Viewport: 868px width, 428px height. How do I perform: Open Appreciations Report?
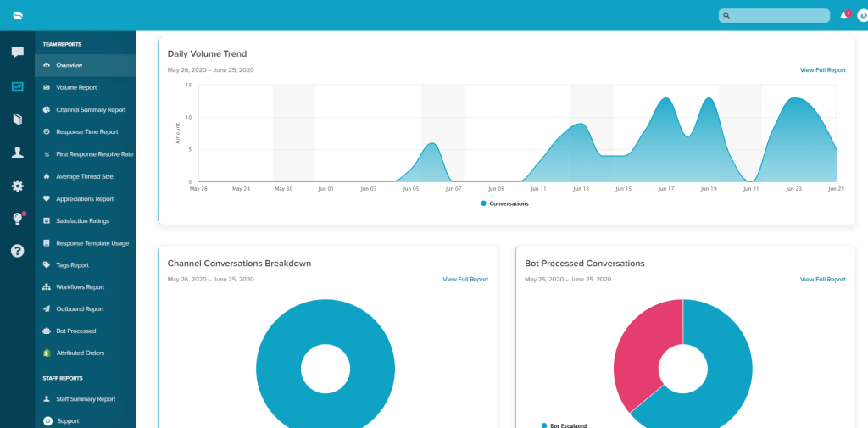click(86, 199)
